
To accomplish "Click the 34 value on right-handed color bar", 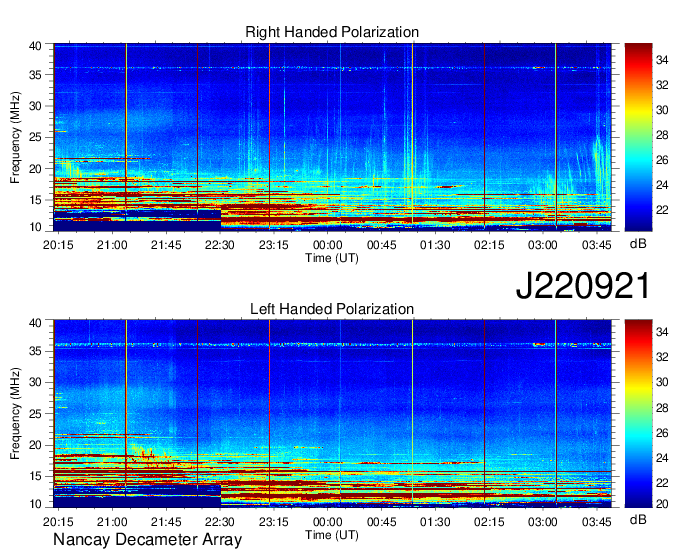I will pos(662,60).
